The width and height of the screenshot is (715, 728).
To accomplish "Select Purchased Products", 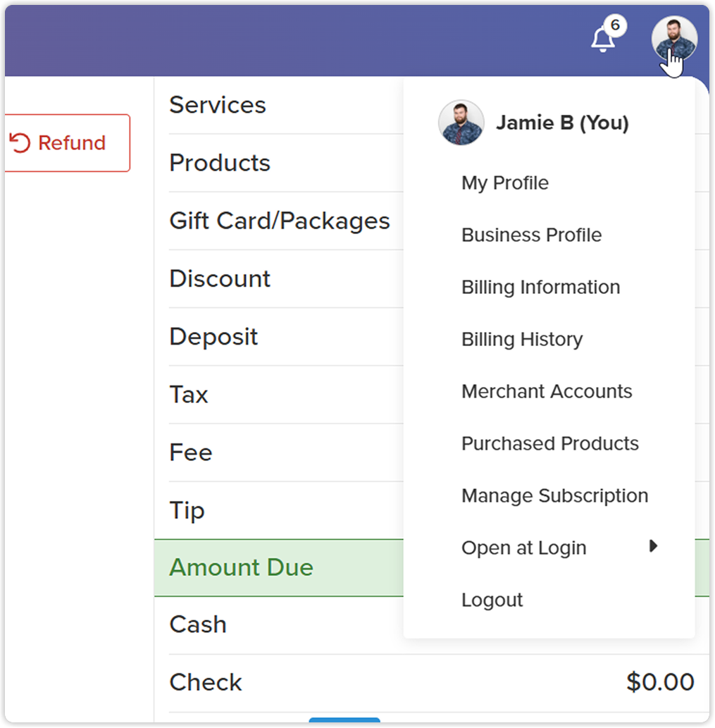I will pyautogui.click(x=550, y=443).
